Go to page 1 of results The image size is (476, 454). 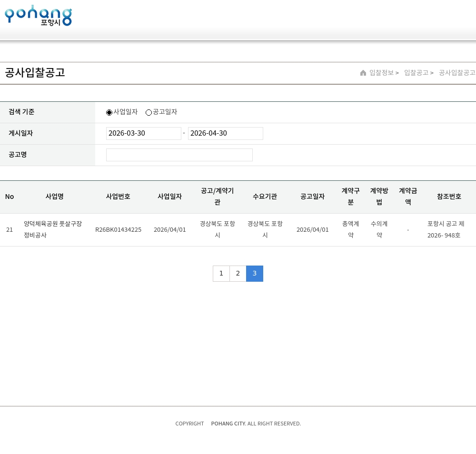(x=221, y=273)
